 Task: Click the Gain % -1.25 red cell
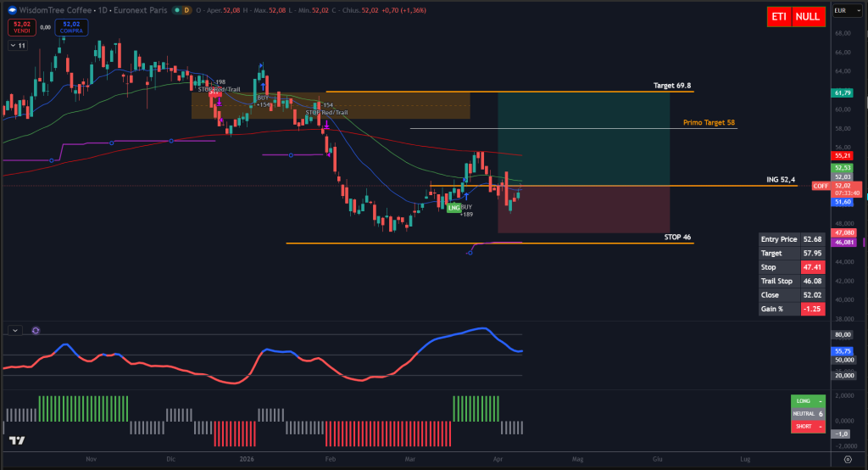813,310
